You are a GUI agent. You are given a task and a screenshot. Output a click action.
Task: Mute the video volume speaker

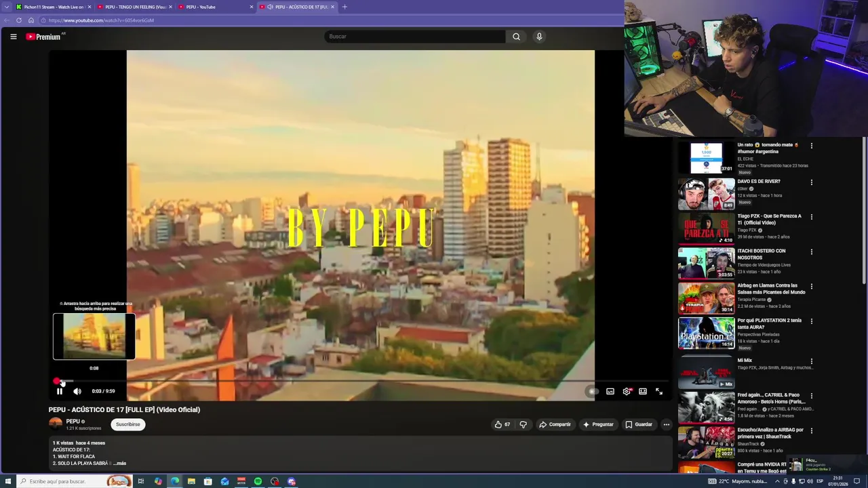(x=77, y=391)
